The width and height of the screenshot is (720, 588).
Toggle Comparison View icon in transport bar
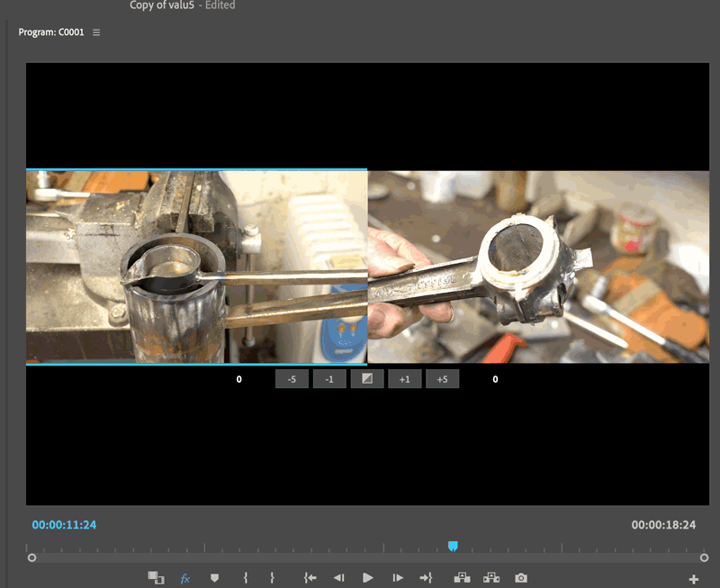click(156, 578)
